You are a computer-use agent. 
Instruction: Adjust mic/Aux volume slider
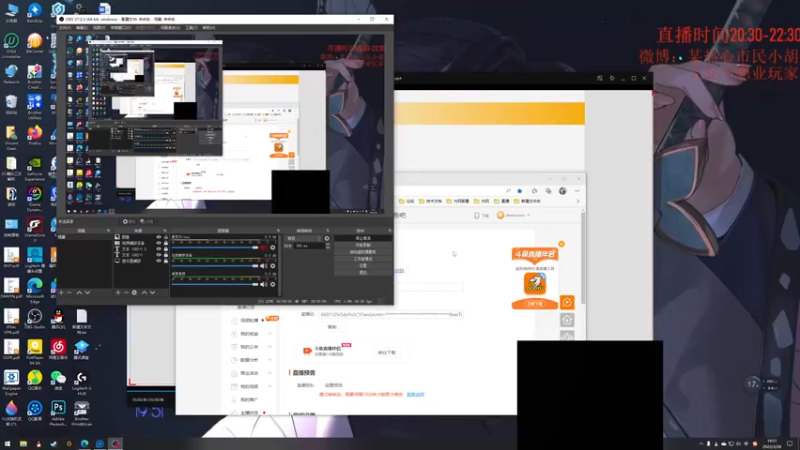point(215,247)
